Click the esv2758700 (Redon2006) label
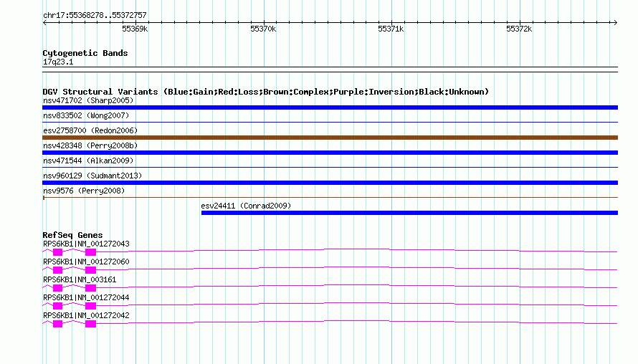The image size is (638, 364). click(x=90, y=130)
